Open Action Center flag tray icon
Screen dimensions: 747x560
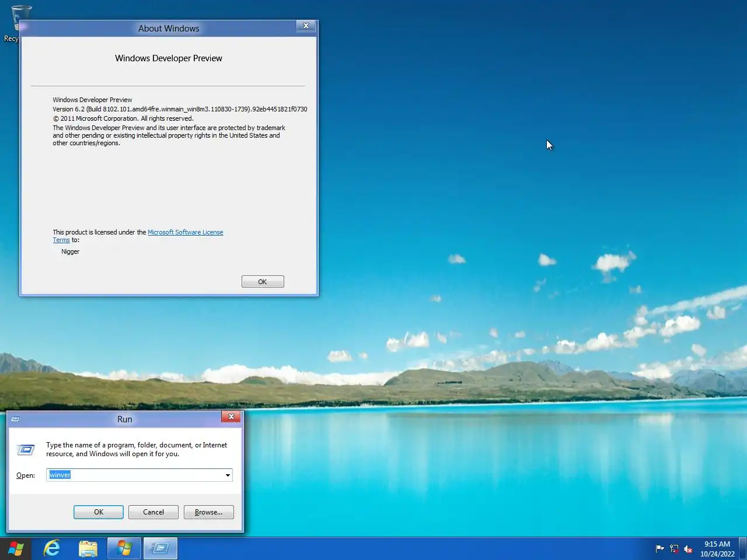coord(660,548)
